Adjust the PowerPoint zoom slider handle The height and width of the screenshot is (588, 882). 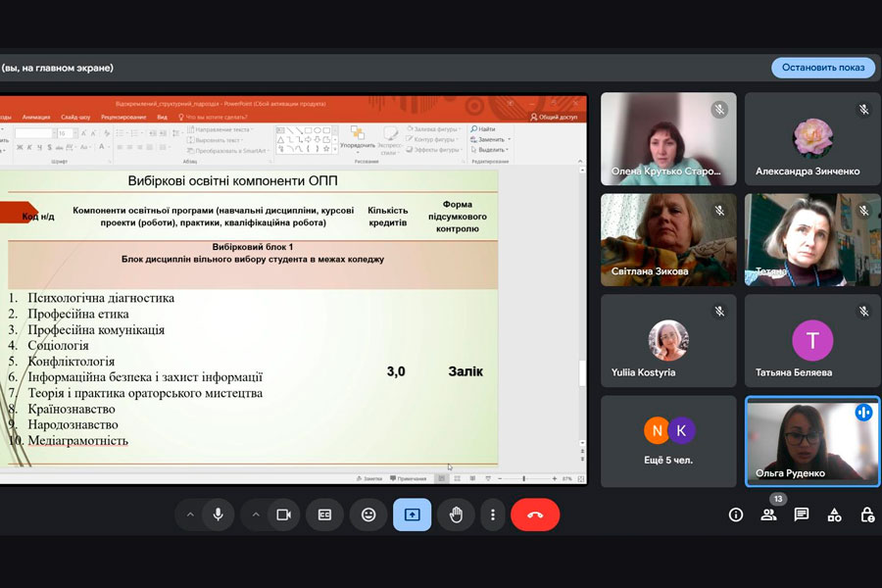point(523,479)
